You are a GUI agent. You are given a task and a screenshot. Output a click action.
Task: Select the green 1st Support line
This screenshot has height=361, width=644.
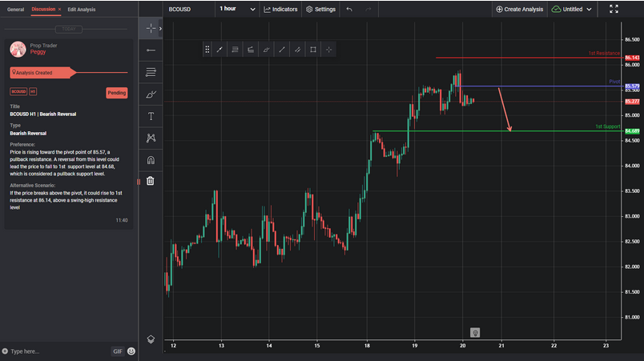(496, 131)
